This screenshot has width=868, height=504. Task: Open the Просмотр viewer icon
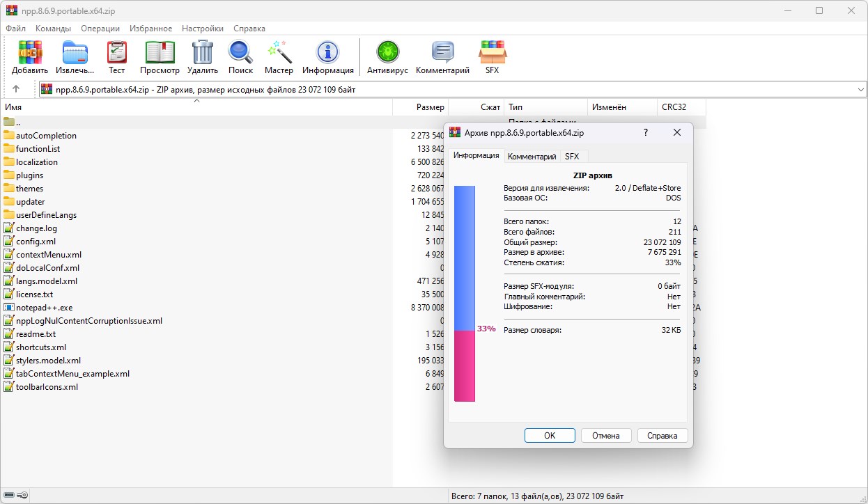tap(160, 52)
